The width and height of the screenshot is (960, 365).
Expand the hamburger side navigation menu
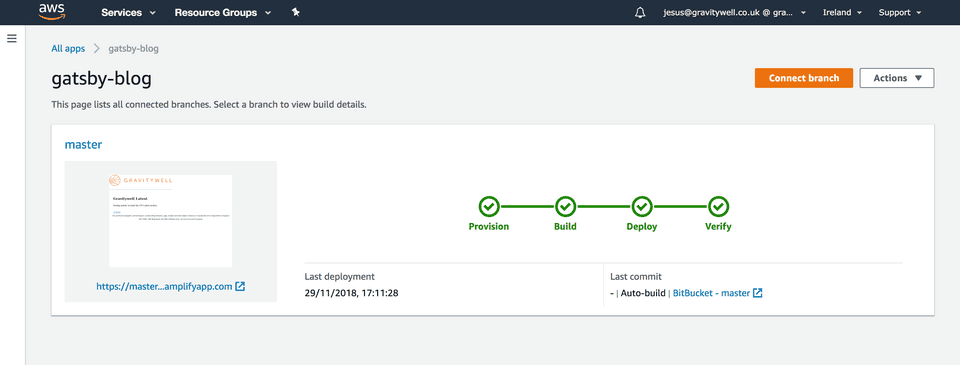point(12,38)
